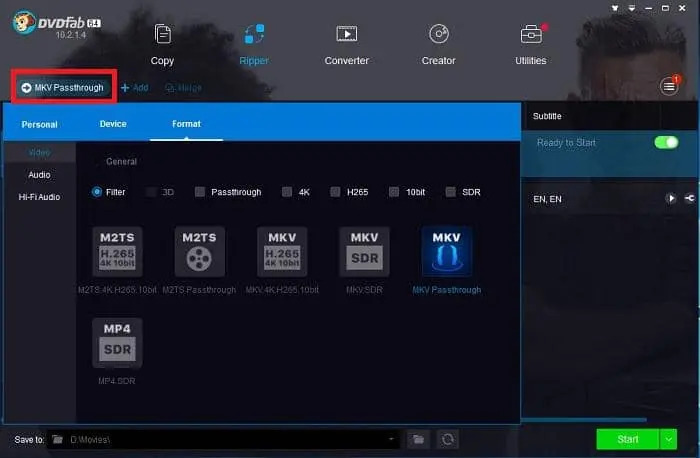Check the Passthrough filter checkbox
700x458 pixels.
[x=200, y=192]
